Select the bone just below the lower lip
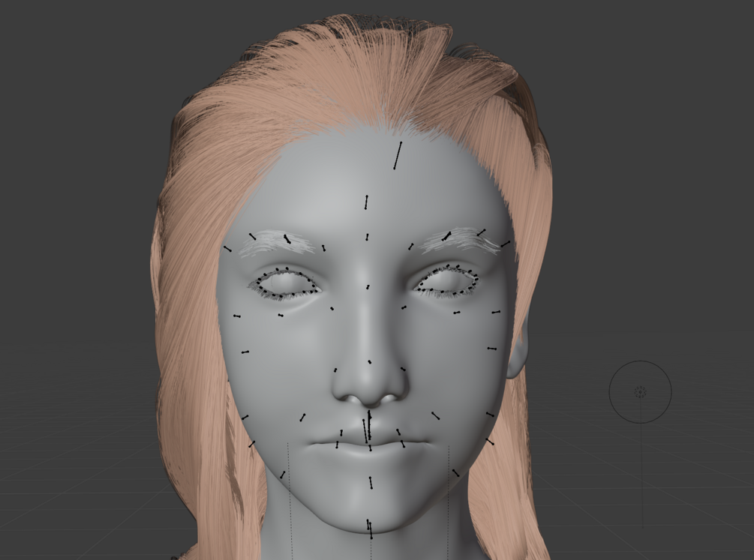Image resolution: width=754 pixels, height=560 pixels. 371,483
